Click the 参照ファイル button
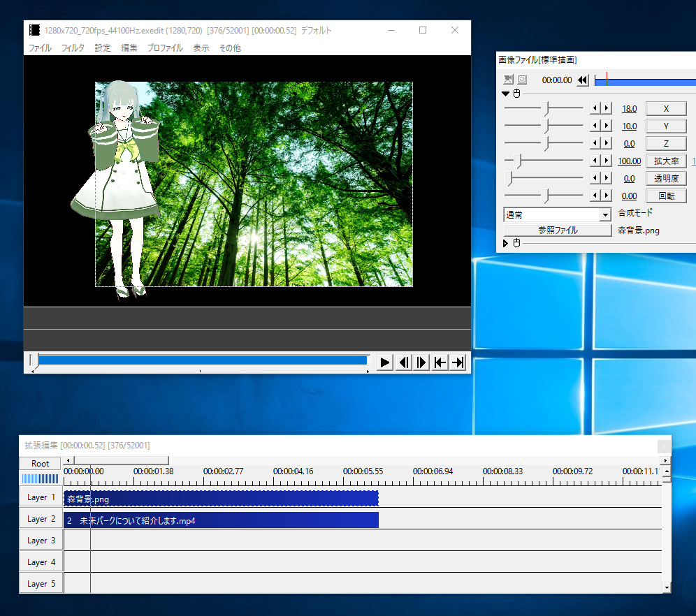 [x=558, y=230]
